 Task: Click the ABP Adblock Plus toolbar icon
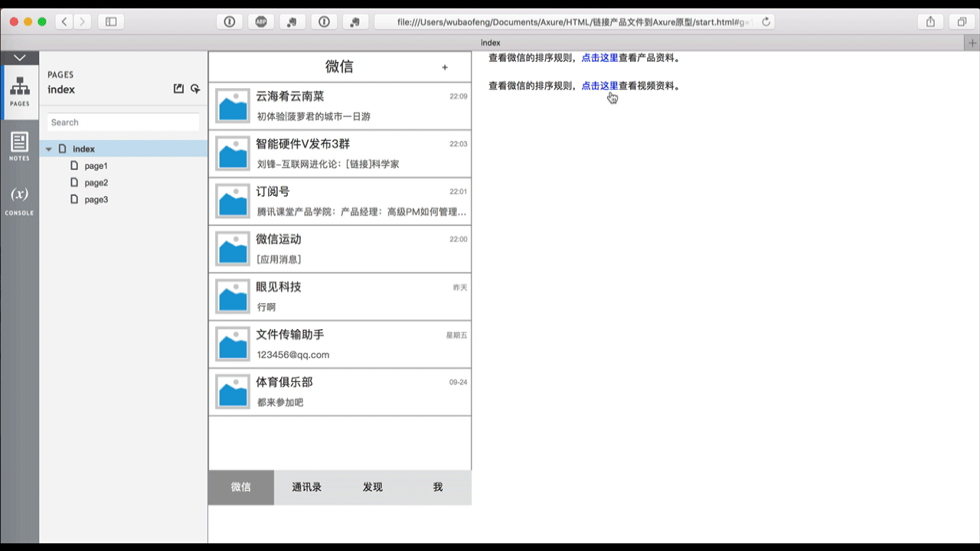coord(261,22)
